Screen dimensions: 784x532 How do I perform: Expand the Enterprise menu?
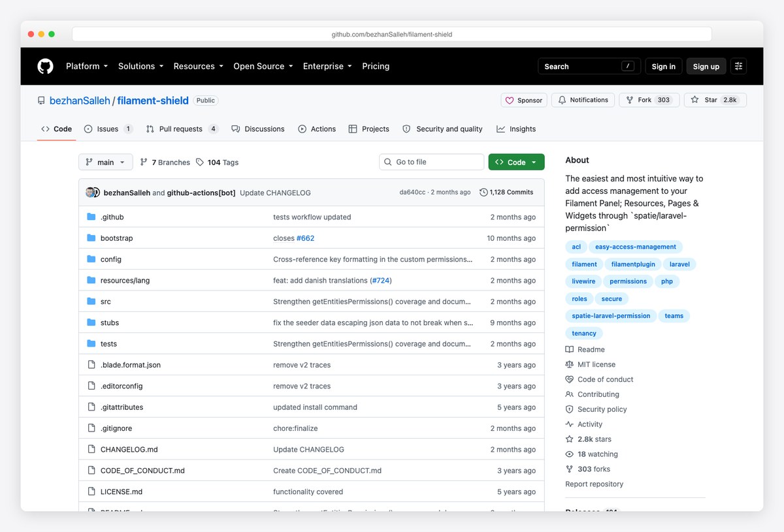pos(327,66)
